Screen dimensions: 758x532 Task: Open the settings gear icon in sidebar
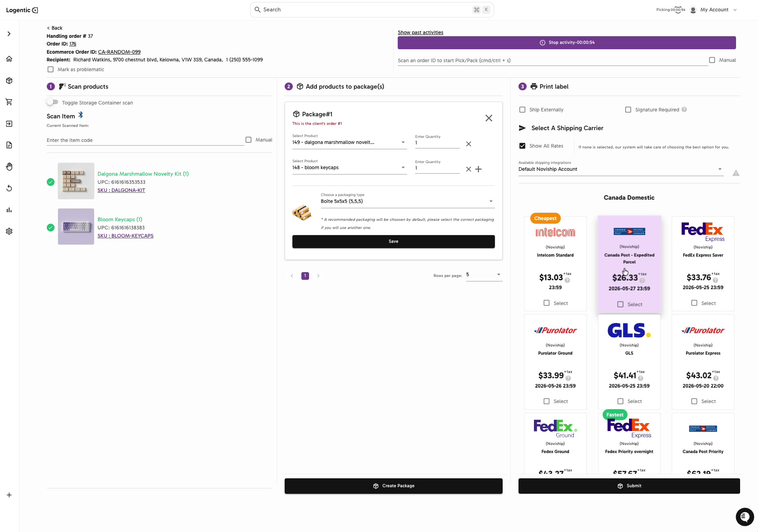coord(9,231)
